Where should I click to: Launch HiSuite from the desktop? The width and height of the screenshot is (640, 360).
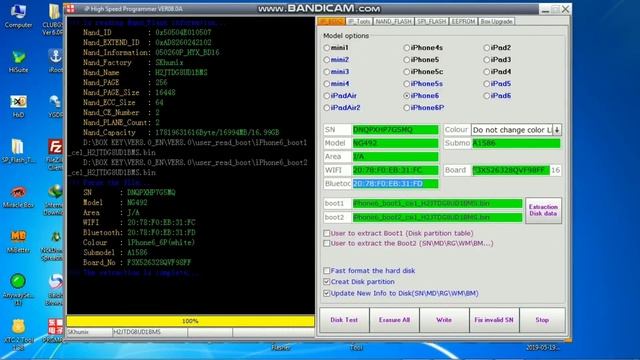point(18,62)
